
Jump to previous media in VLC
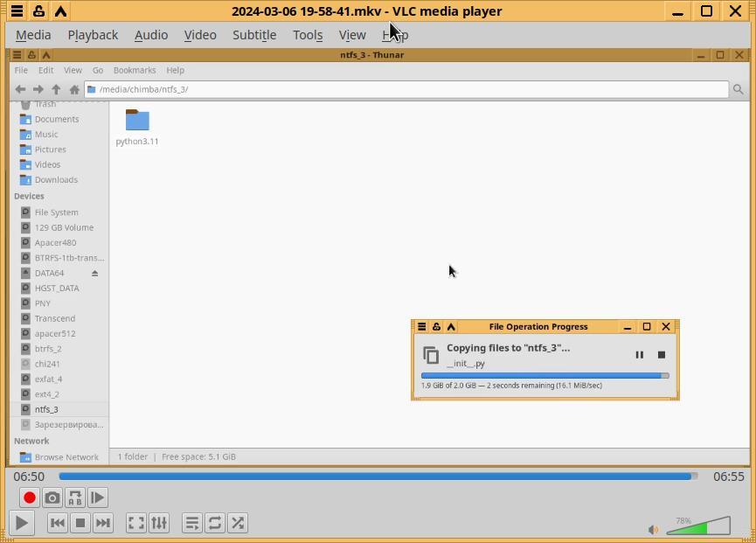coord(58,523)
